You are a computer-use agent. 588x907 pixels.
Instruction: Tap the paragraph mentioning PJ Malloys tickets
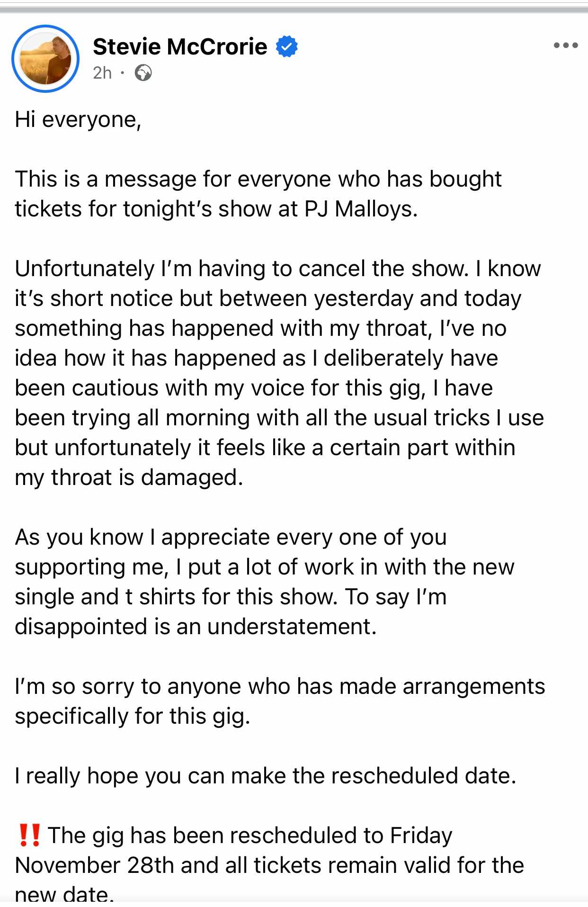click(x=216, y=194)
